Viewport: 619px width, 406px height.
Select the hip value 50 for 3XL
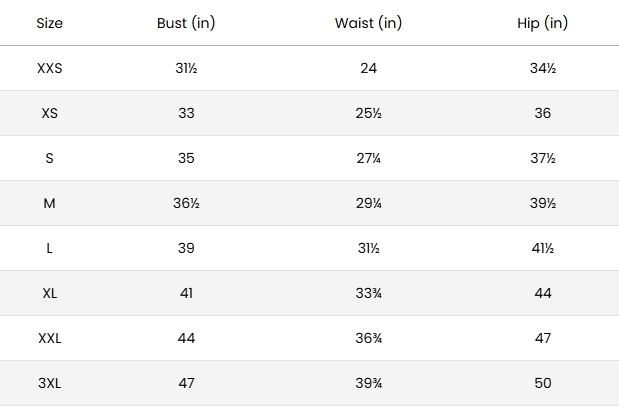point(543,383)
